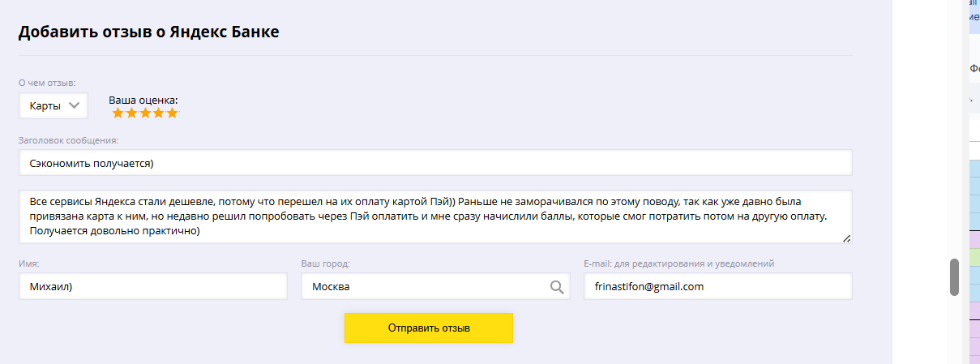The width and height of the screenshot is (980, 364).
Task: Click the page vertical scrollbar thumb
Action: tap(954, 277)
